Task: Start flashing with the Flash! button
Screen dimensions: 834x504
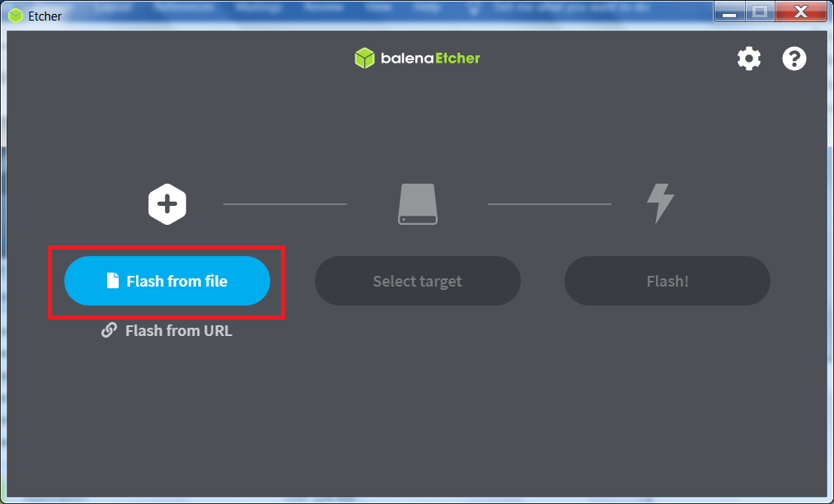Action: tap(667, 281)
